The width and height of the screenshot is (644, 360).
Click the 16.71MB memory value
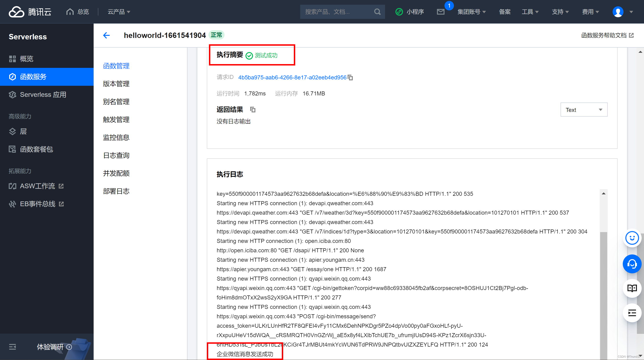point(314,94)
